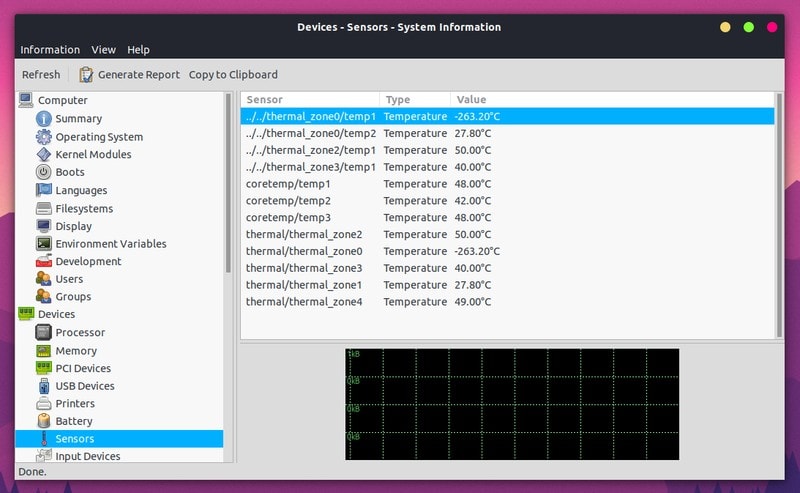Click the sensor list vertical scrollbar
This screenshot has height=493, width=800.
click(x=779, y=214)
